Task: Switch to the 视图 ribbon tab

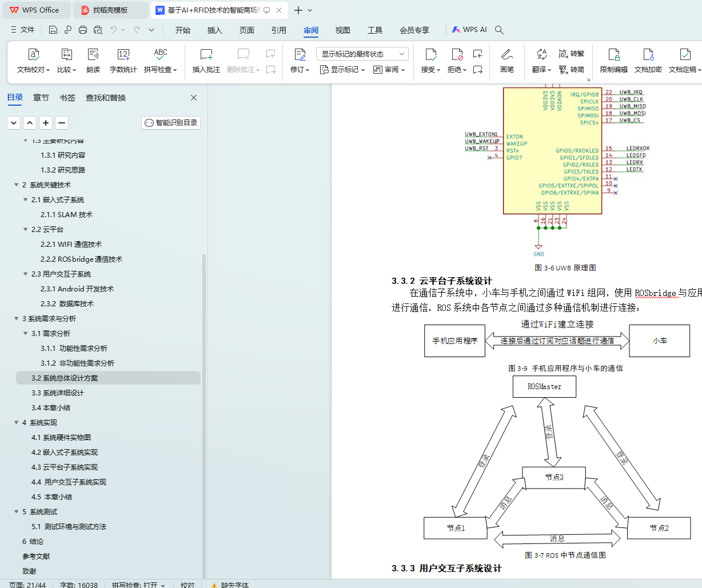Action: coord(343,30)
